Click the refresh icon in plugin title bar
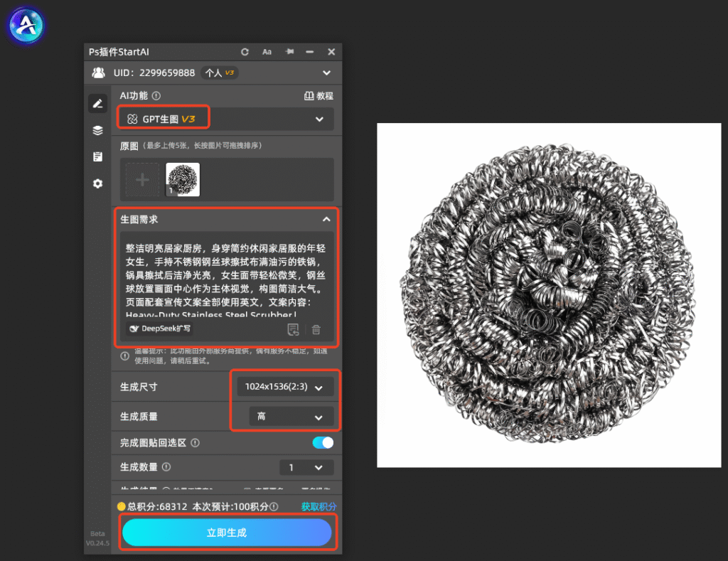This screenshot has width=728, height=561. [245, 52]
